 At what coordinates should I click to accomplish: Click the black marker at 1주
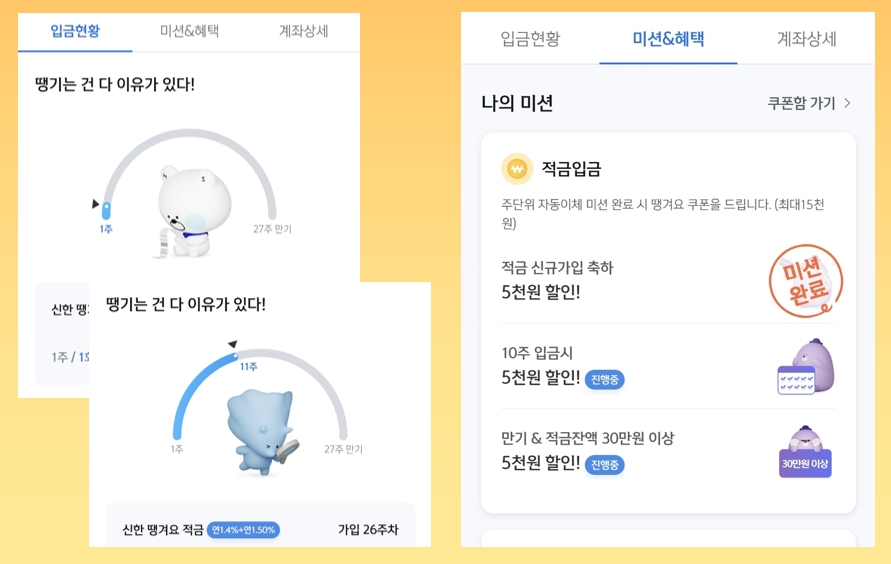coord(96,204)
